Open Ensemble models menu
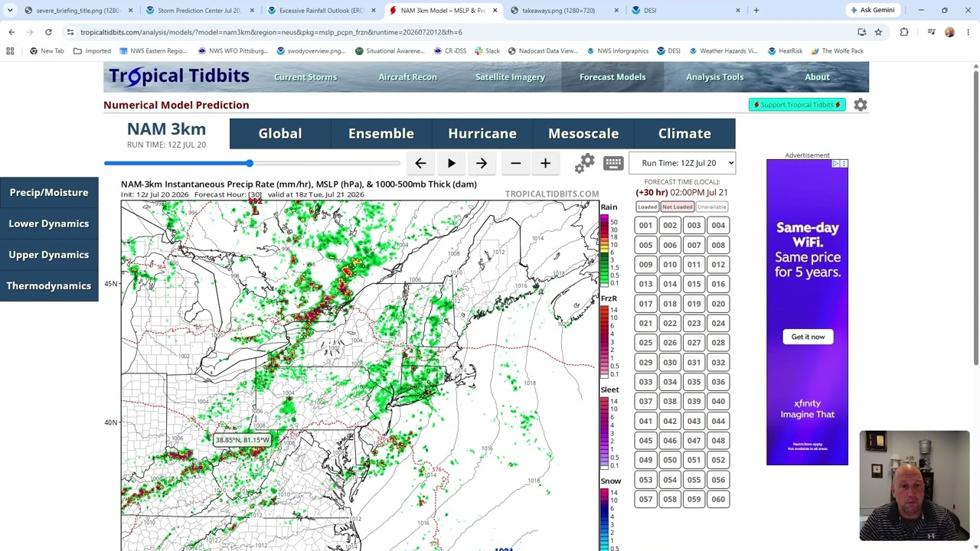 click(x=381, y=133)
